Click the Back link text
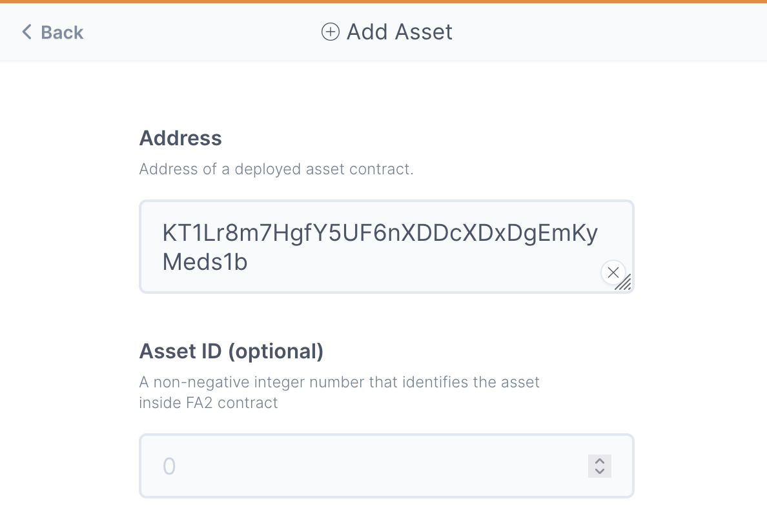This screenshot has height=532, width=767. [x=62, y=32]
